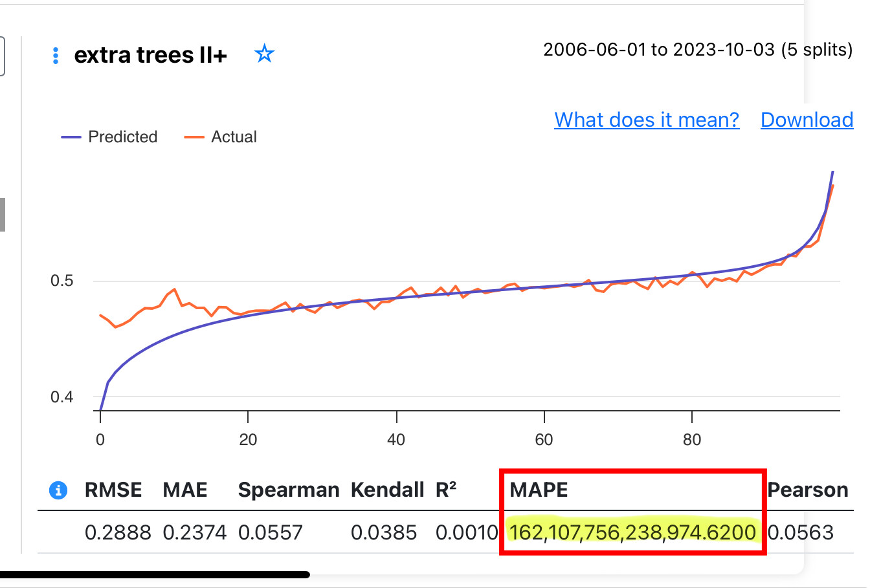Viewport: 870px width, 588px height.
Task: Click the Spearman column header
Action: (x=289, y=490)
